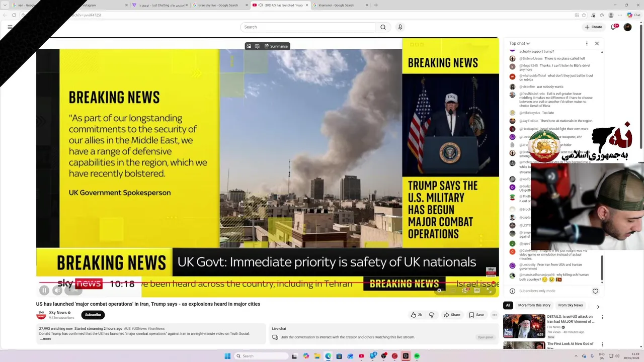
Task: Open The First Look At New God of War video
Action: [x=571, y=346]
